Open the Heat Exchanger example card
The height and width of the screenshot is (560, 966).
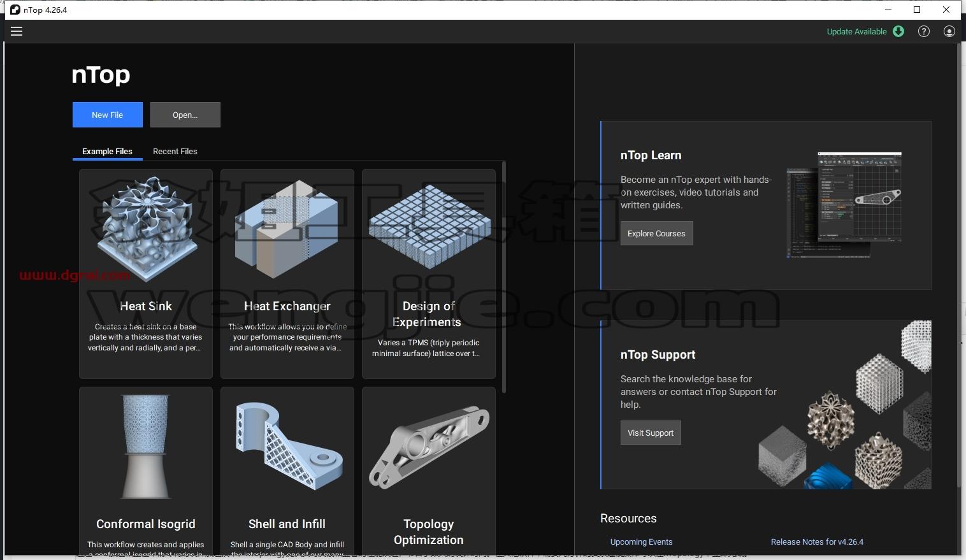[x=287, y=274]
